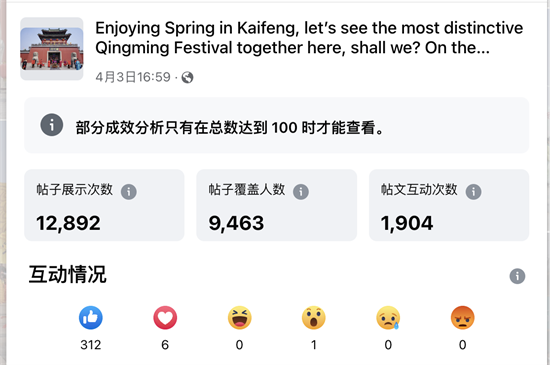Viewport: 550px width, 365px height.
Task: Click the Sad crying reaction icon
Action: point(388,318)
